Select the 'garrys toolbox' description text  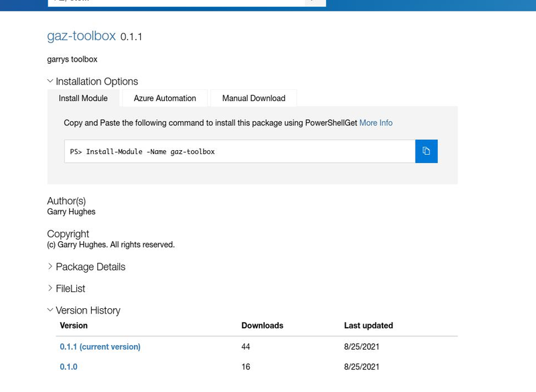point(72,59)
